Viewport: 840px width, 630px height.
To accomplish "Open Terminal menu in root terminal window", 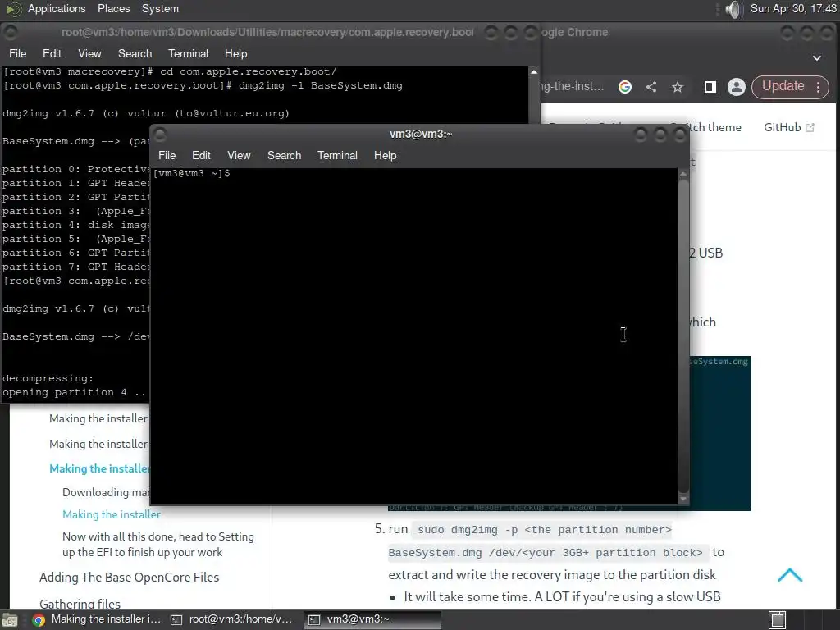I will click(x=188, y=53).
